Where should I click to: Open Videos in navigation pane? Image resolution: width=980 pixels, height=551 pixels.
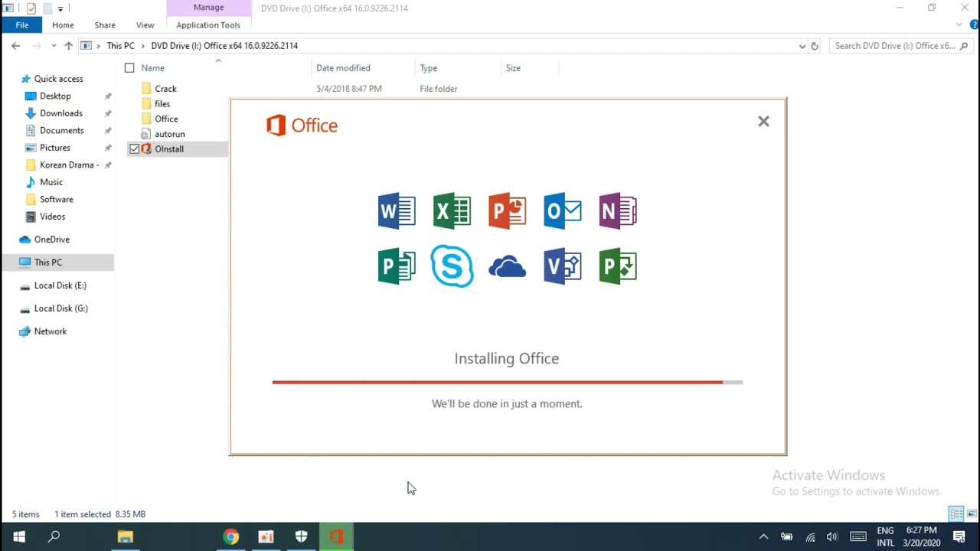pyautogui.click(x=52, y=217)
